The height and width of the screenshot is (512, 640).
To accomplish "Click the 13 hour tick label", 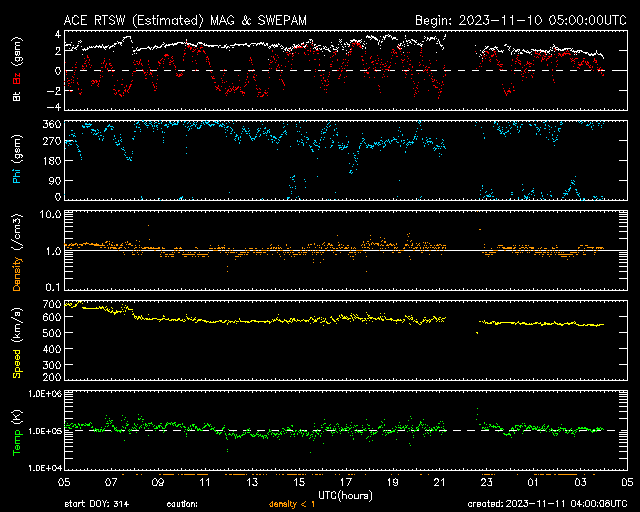I will pyautogui.click(x=253, y=481).
